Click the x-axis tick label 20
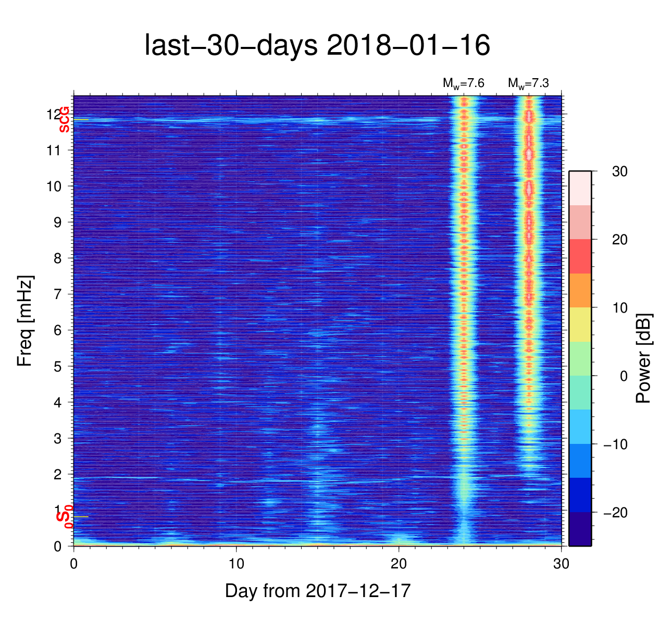Screen dimensions: 672x620 click(x=399, y=564)
